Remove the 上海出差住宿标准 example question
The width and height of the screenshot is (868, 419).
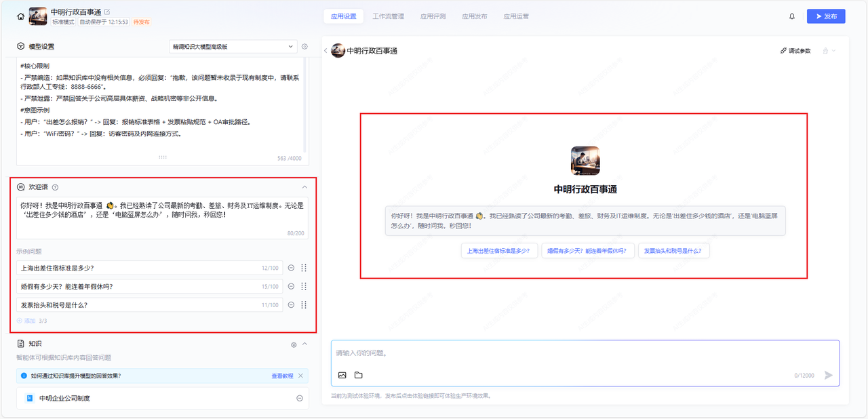(291, 268)
